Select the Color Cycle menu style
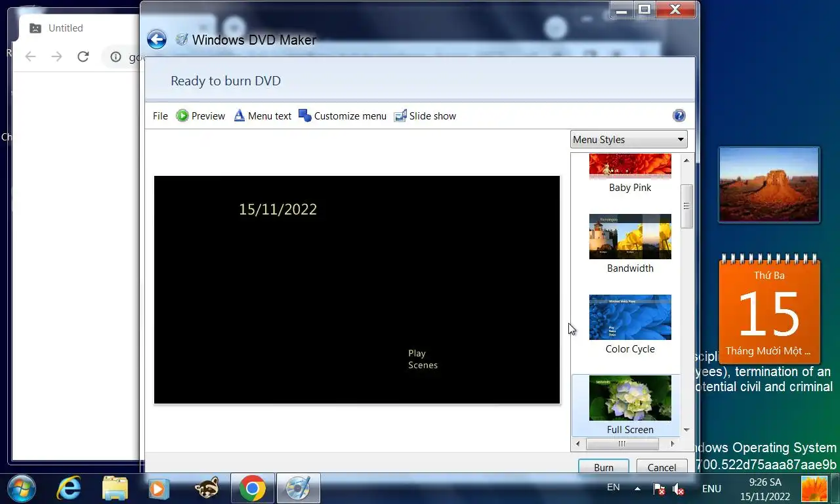This screenshot has height=504, width=840. (x=630, y=324)
